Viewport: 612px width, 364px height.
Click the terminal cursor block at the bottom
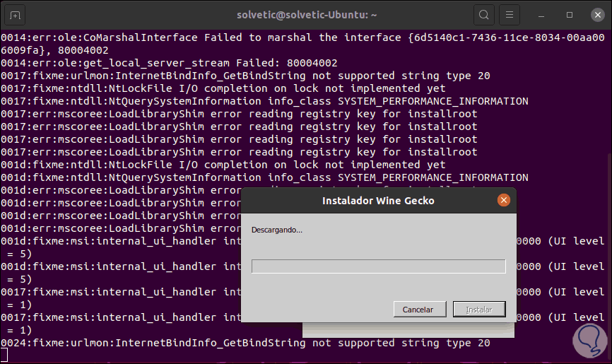click(4, 355)
